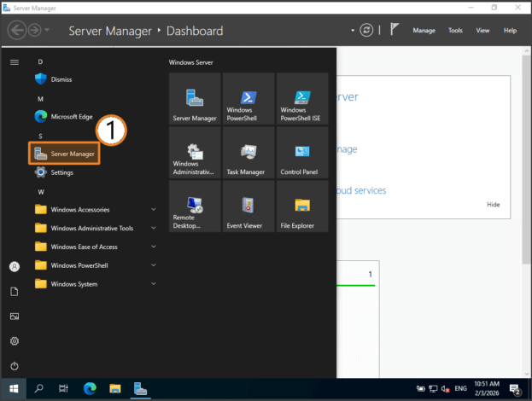Open the Settings gear in Start rail
The image size is (532, 401).
point(15,341)
